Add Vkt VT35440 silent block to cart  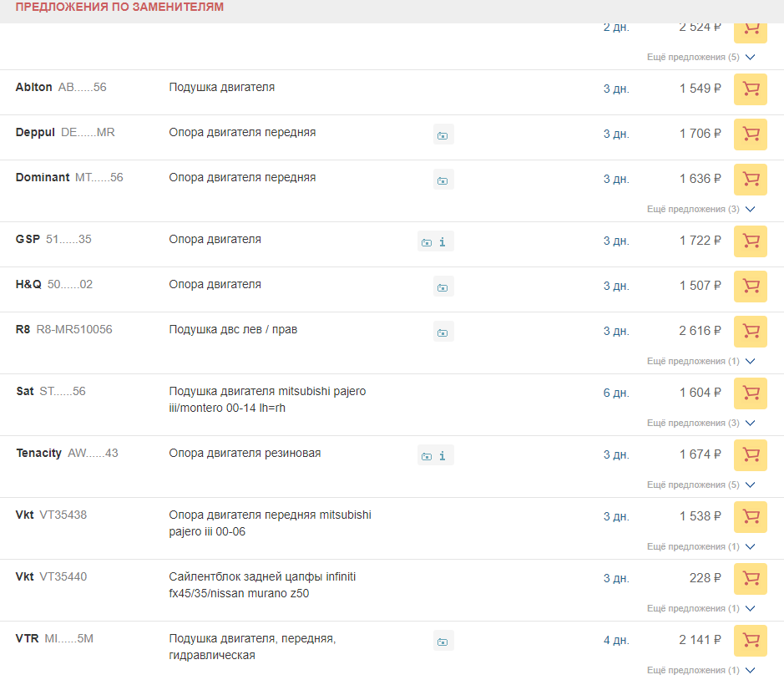click(750, 579)
